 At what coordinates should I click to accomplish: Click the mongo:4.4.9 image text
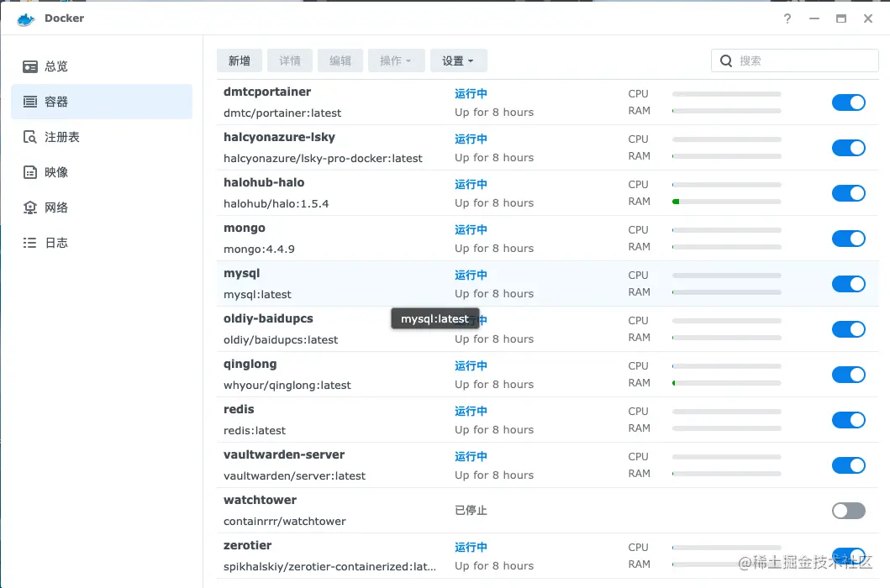point(259,249)
